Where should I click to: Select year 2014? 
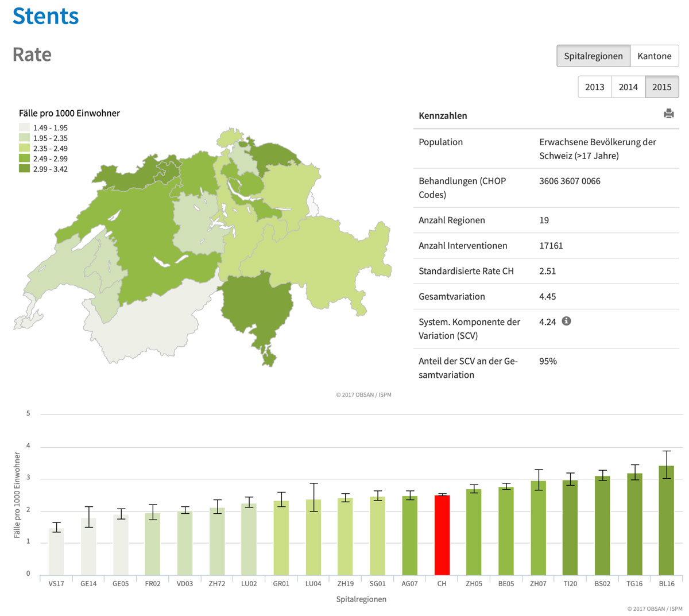[628, 87]
